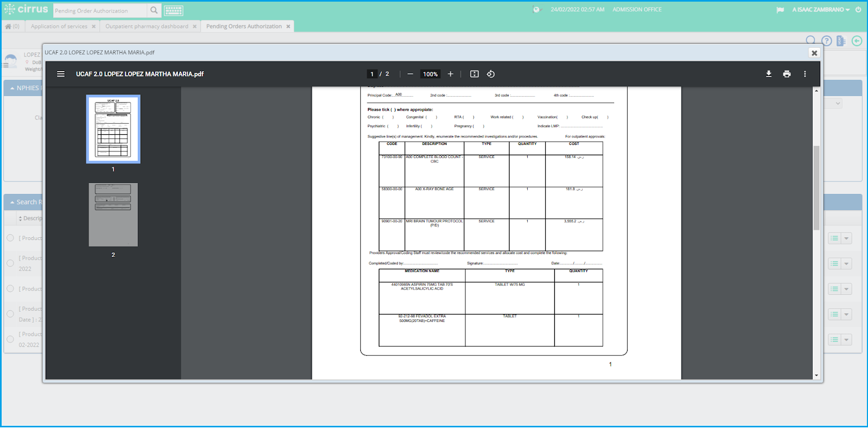Image resolution: width=868 pixels, height=429 pixels.
Task: Close the Outpatient pharmacy dashboard tab
Action: (x=195, y=26)
